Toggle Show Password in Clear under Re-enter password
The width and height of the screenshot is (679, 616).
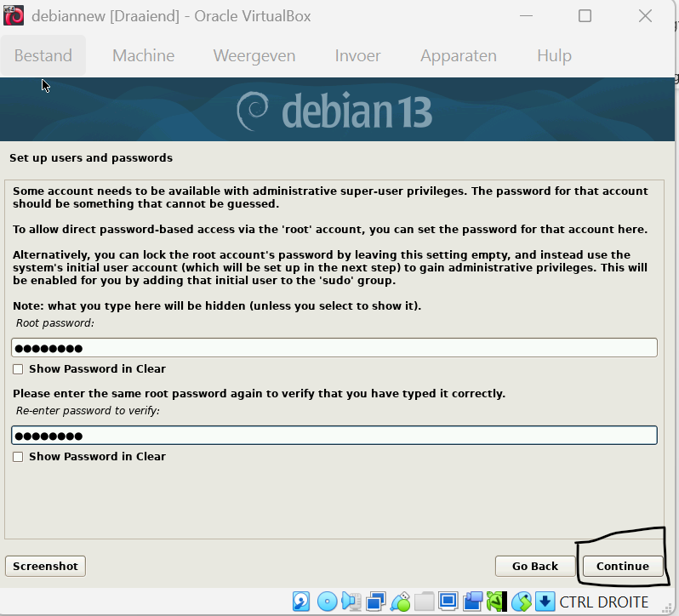(18, 457)
